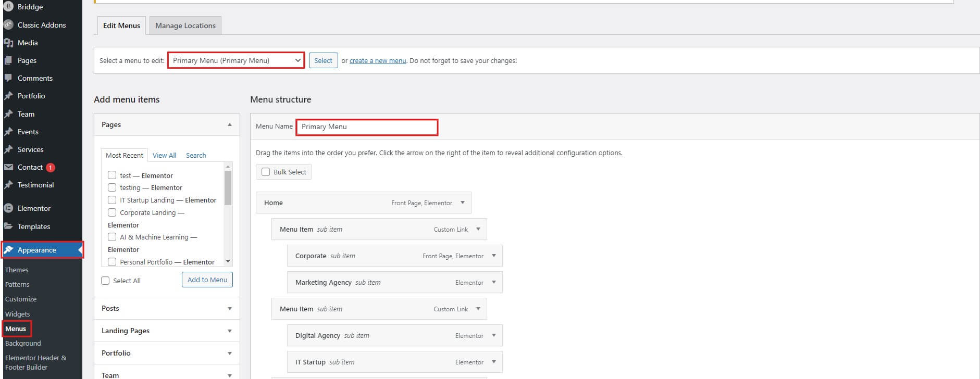Click the Elementor icon in sidebar
The width and height of the screenshot is (980, 379).
[8, 208]
